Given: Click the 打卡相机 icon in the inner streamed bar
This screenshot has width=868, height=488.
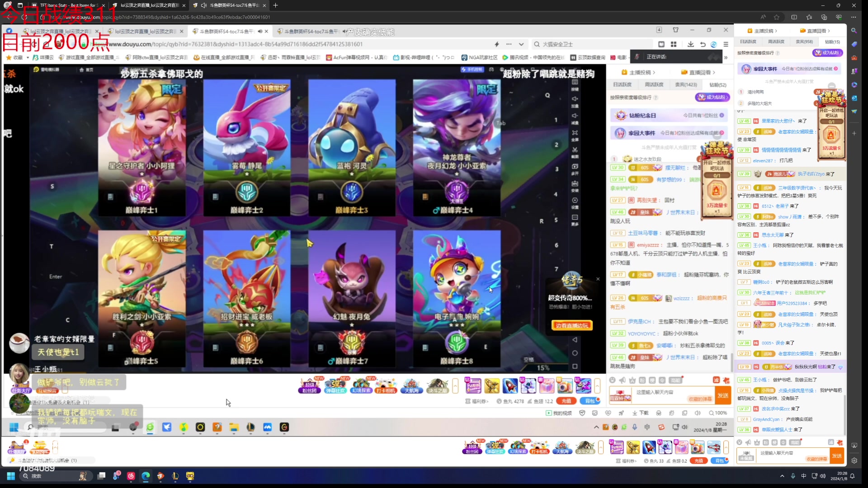Looking at the screenshot, I should click(x=386, y=385).
